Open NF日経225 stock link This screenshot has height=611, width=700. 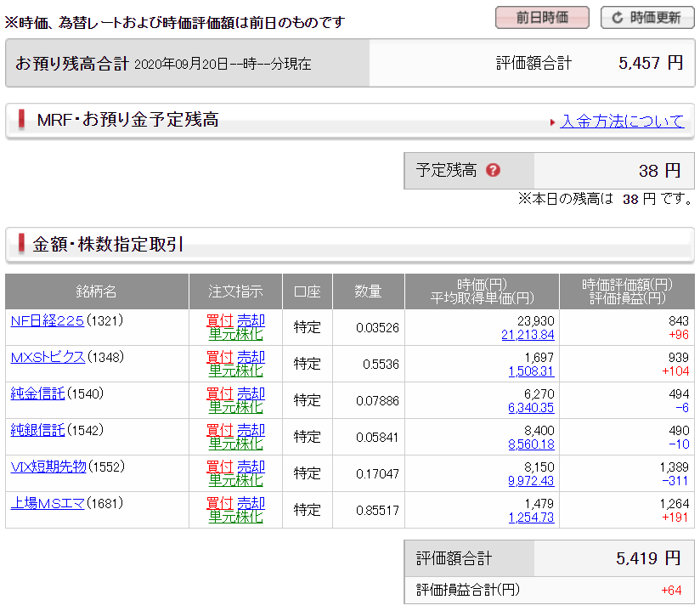[48, 320]
